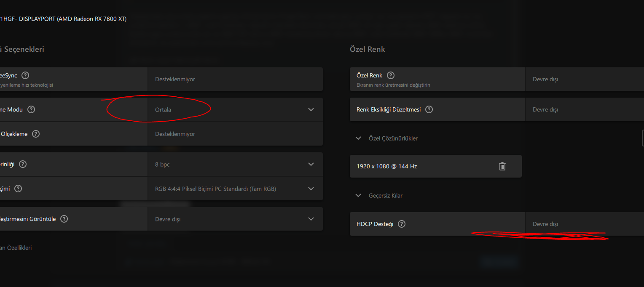Open help icon next to Özel Renk
The width and height of the screenshot is (644, 287).
391,75
